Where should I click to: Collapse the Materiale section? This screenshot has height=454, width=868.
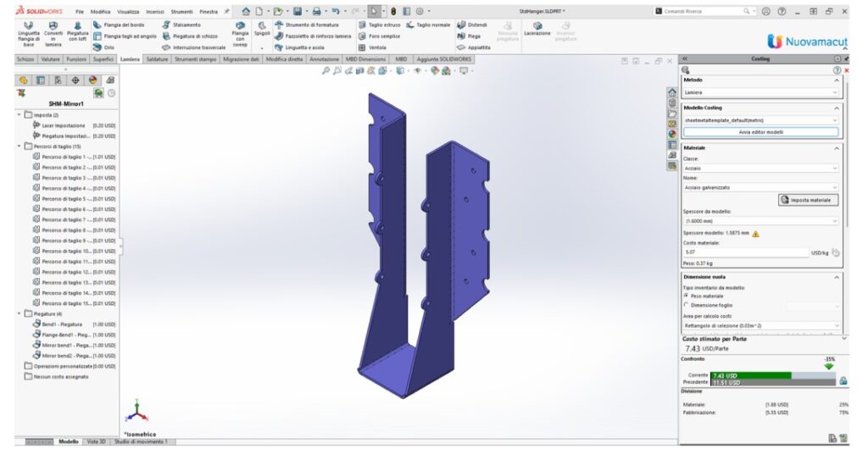pos(836,148)
